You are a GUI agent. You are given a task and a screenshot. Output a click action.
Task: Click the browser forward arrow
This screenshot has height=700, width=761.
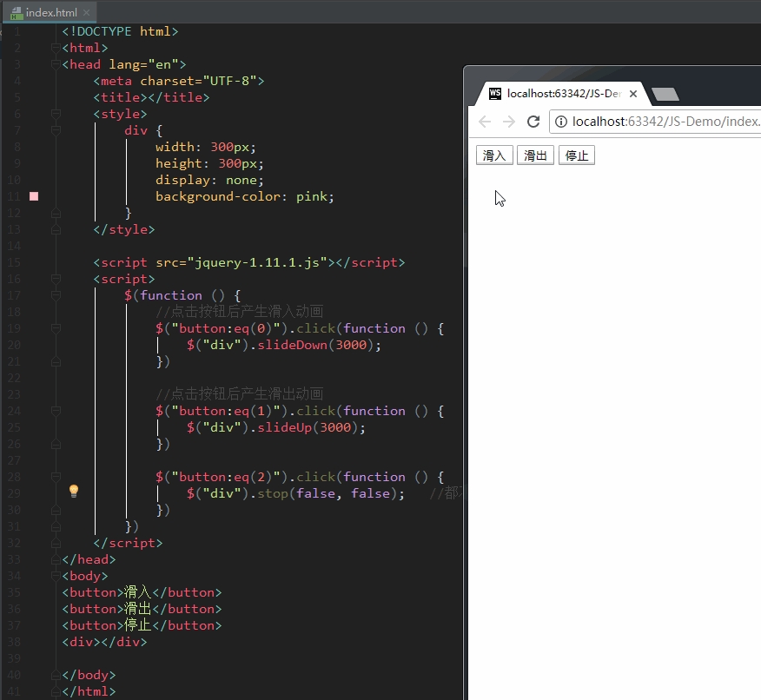coord(509,122)
